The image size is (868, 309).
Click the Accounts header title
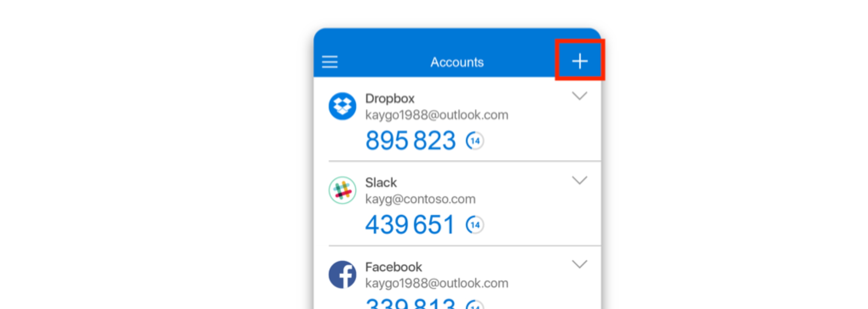pyautogui.click(x=457, y=62)
